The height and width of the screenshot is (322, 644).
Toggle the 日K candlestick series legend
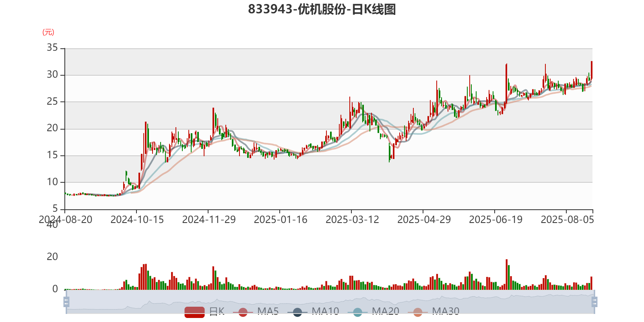click(x=204, y=312)
